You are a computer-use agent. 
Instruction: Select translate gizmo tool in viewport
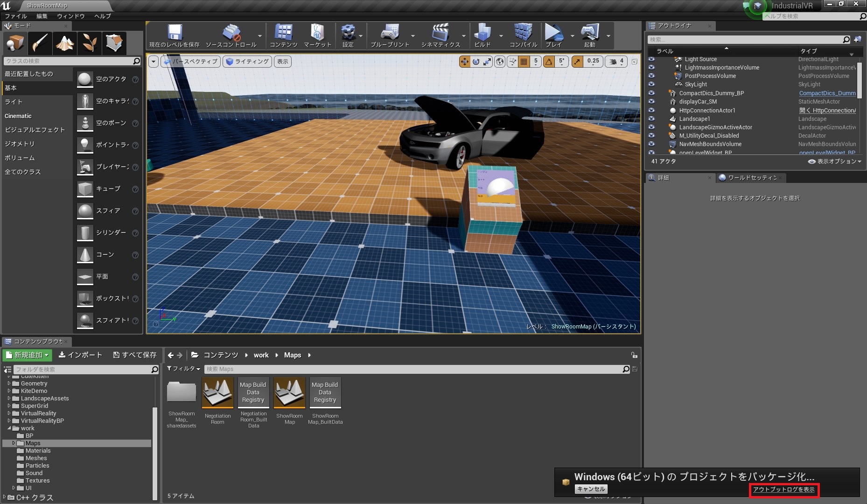click(x=465, y=62)
